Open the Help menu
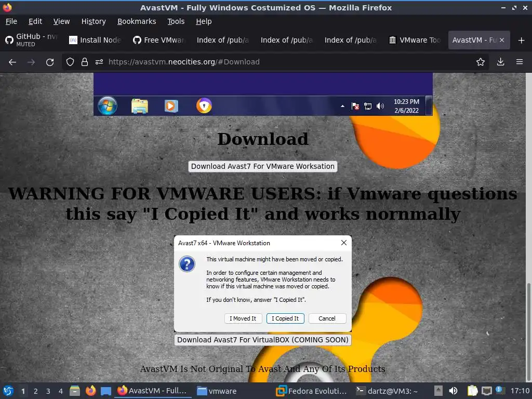The width and height of the screenshot is (532, 399). pyautogui.click(x=204, y=21)
